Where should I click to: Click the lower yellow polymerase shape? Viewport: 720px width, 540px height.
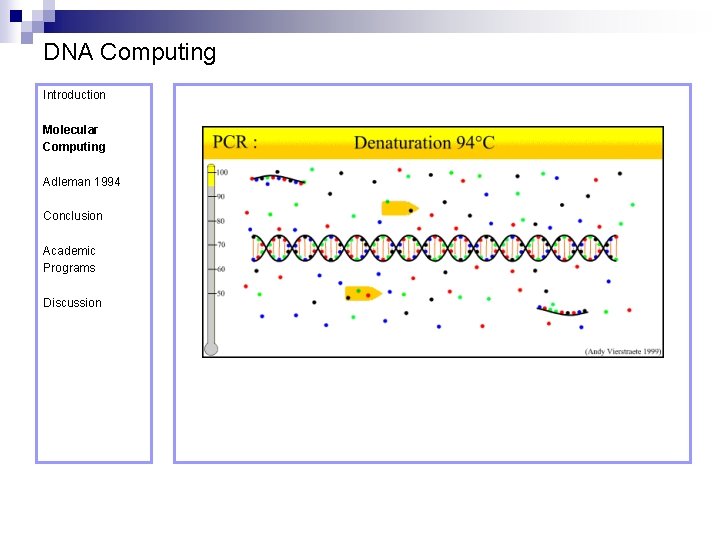point(363,293)
